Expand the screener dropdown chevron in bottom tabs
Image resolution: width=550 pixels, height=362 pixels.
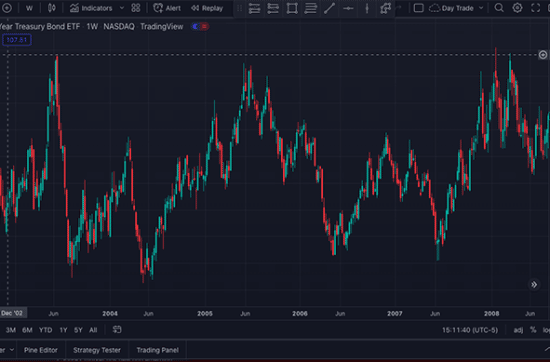(12, 350)
